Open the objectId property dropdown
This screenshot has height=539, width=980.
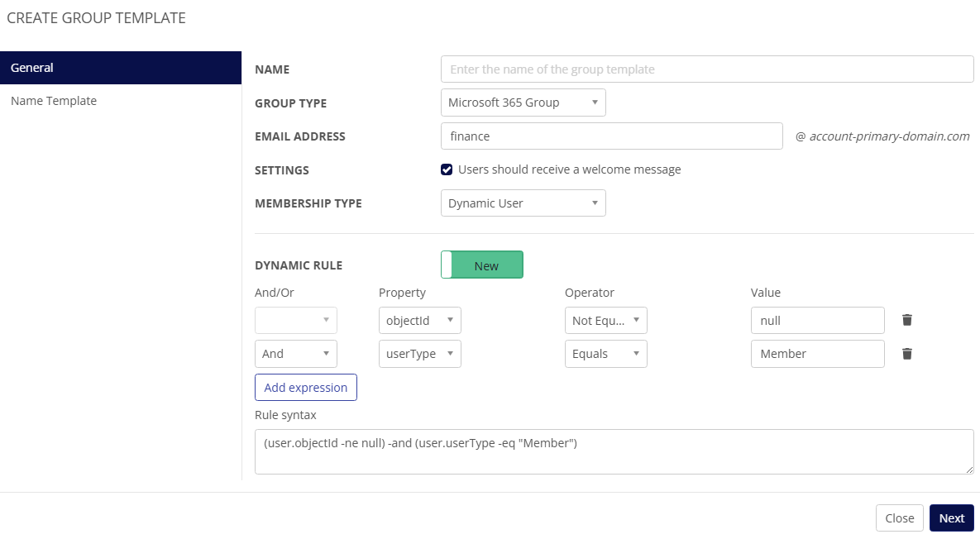419,320
